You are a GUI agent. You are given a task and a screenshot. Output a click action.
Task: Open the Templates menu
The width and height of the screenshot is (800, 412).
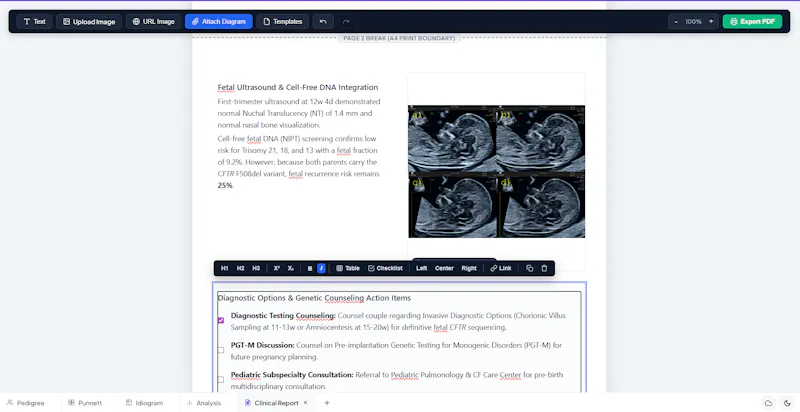click(283, 21)
